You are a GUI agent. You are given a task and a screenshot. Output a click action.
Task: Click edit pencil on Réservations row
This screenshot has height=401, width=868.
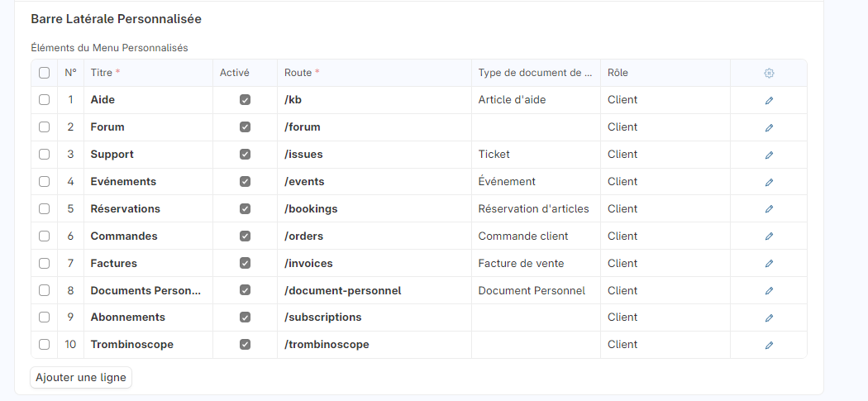pyautogui.click(x=769, y=209)
